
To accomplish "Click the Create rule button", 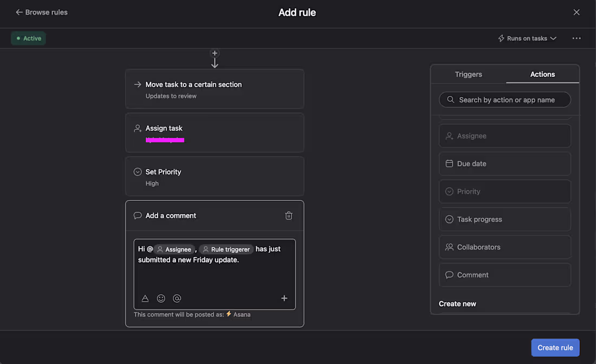I will coord(555,347).
